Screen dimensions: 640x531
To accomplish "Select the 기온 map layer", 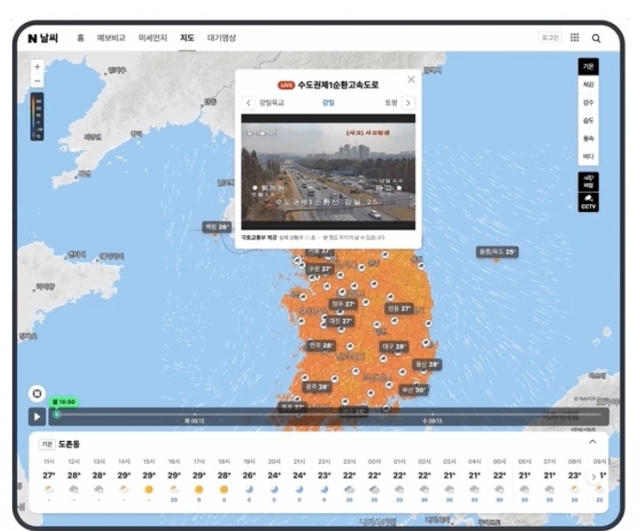I will point(588,67).
